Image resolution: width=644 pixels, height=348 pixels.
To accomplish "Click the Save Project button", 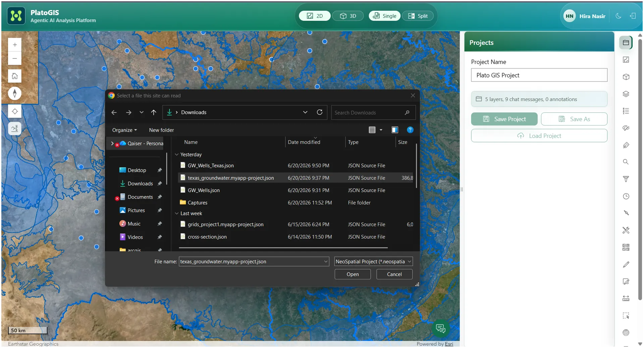I will [504, 119].
